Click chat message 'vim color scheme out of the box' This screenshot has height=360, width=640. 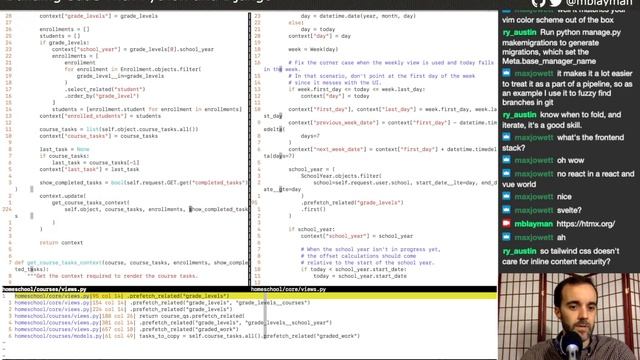point(558,20)
